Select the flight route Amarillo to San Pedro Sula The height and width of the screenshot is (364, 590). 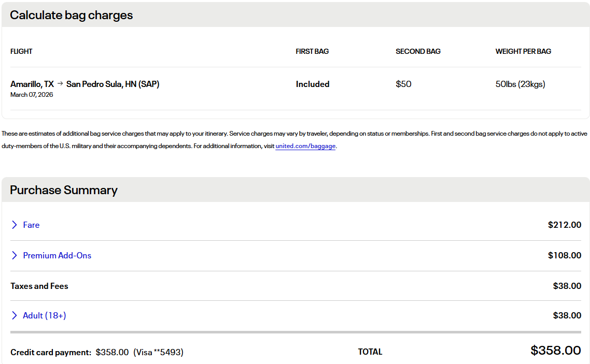(85, 84)
